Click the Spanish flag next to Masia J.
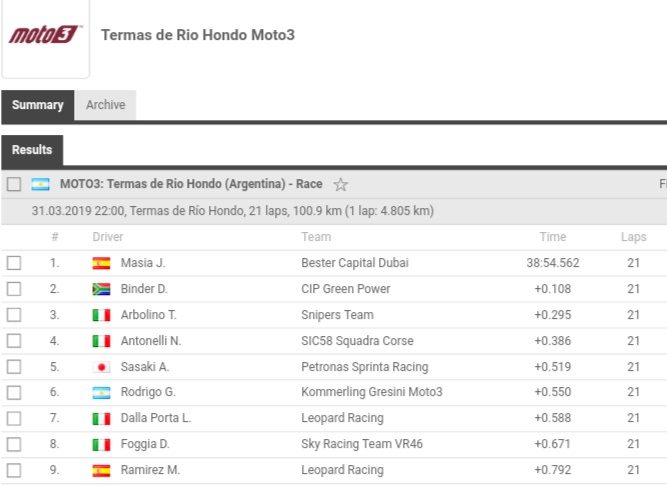 tap(101, 263)
